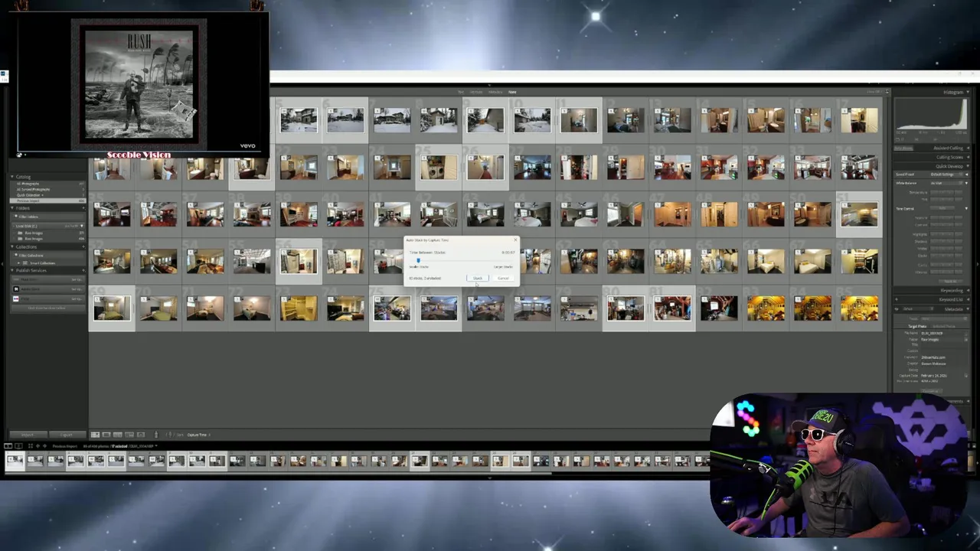
Task: Select grid thumbnail numbered 69
Action: 112,308
